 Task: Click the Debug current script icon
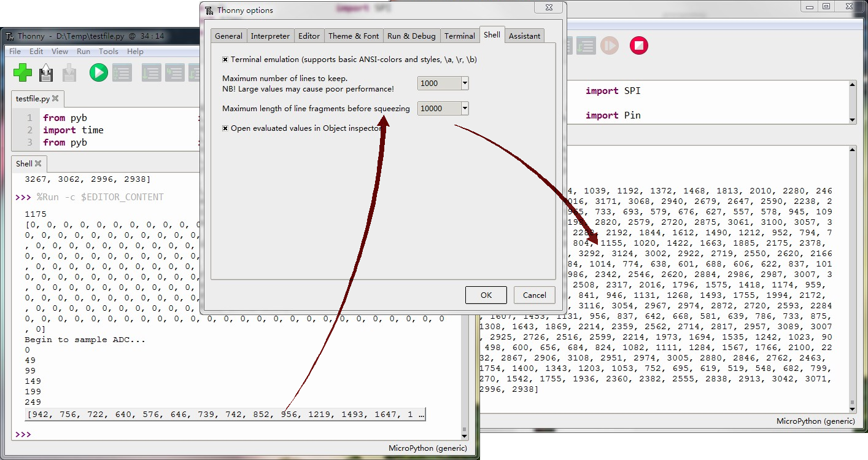click(x=122, y=72)
